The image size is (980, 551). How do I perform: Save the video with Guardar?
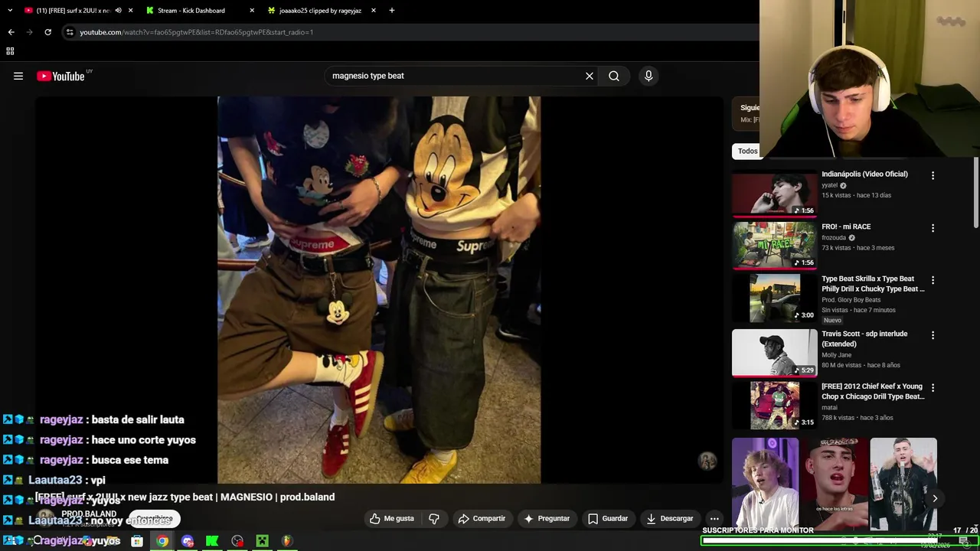(608, 519)
